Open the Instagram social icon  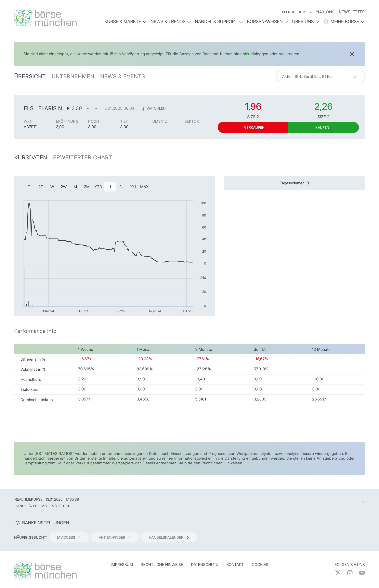[x=350, y=573]
